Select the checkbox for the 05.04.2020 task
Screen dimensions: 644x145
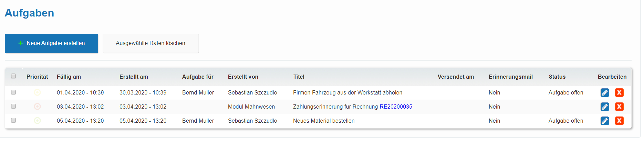click(13, 120)
